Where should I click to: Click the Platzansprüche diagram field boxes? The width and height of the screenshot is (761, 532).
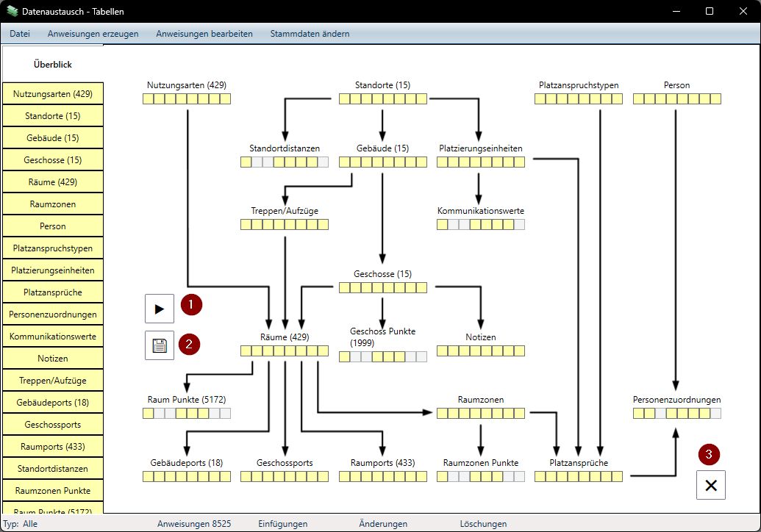[x=578, y=476]
